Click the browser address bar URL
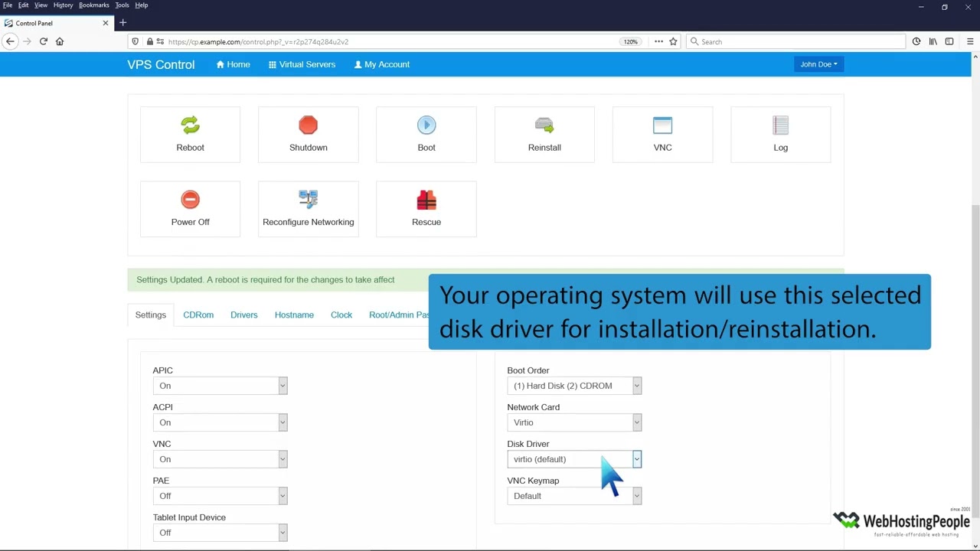The height and width of the screenshot is (551, 980). coord(259,41)
